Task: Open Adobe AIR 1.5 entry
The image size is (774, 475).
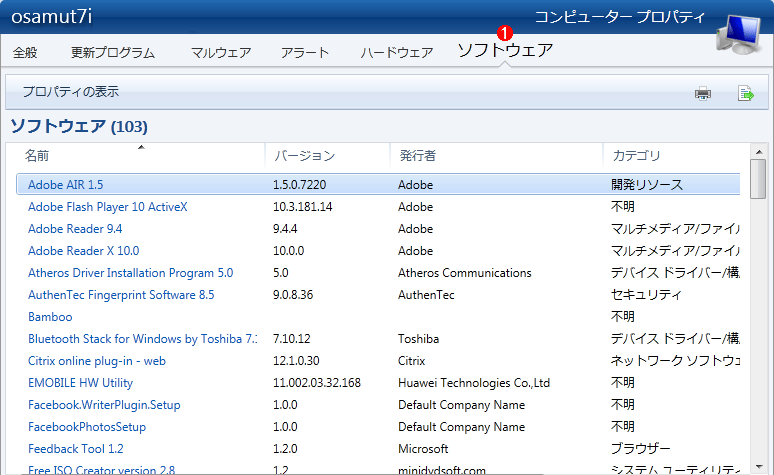Action: [x=66, y=185]
